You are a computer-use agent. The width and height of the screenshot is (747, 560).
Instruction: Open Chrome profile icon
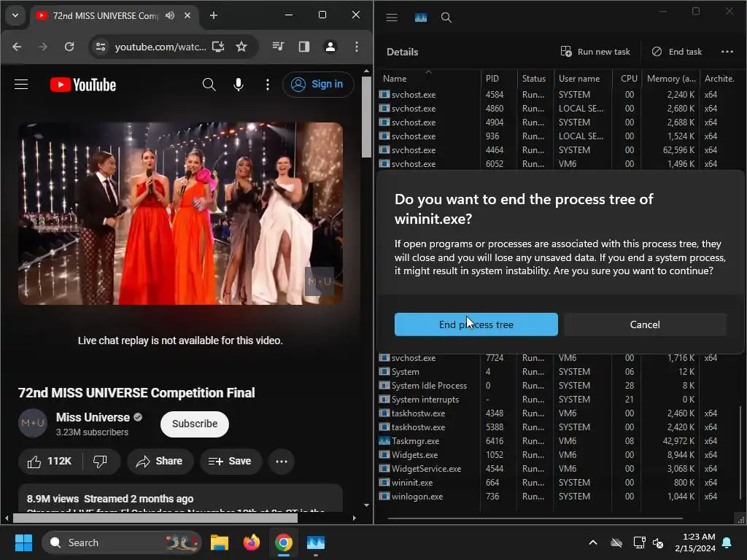pos(330,47)
